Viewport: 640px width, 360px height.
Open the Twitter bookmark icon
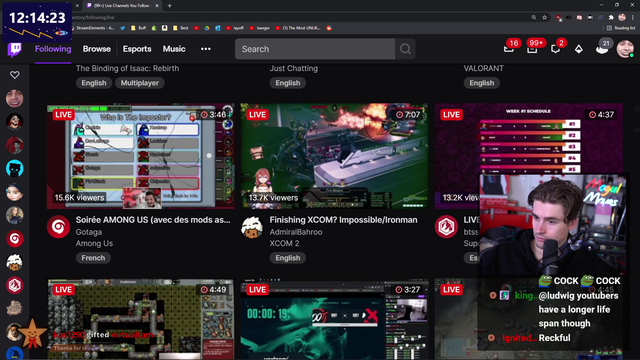click(x=122, y=28)
